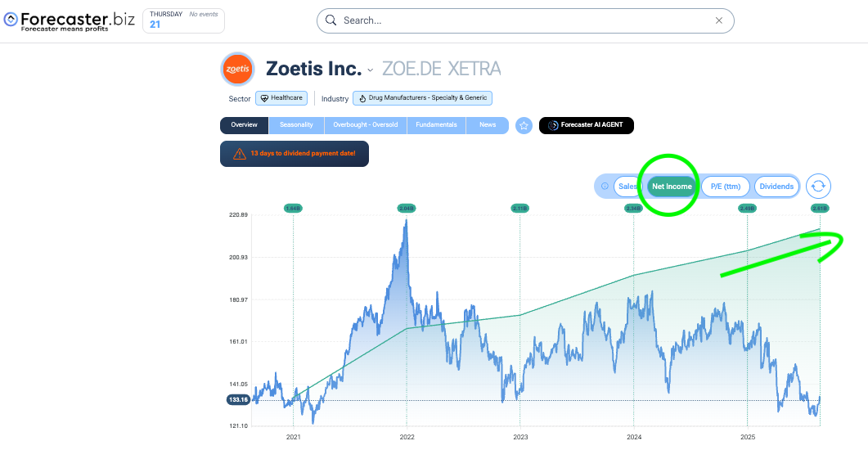The image size is (868, 459).
Task: Toggle the Dividends overlay
Action: (776, 187)
